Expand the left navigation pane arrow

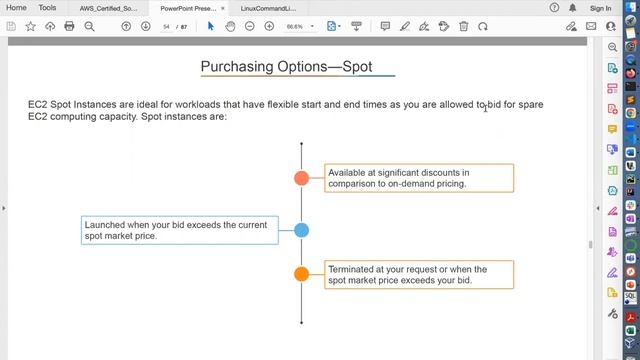tap(4, 208)
